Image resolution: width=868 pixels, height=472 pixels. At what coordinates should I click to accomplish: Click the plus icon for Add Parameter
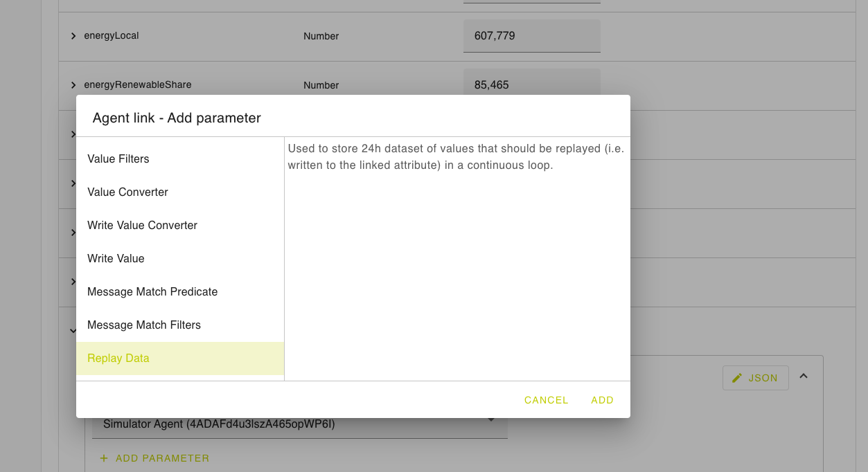pos(104,458)
